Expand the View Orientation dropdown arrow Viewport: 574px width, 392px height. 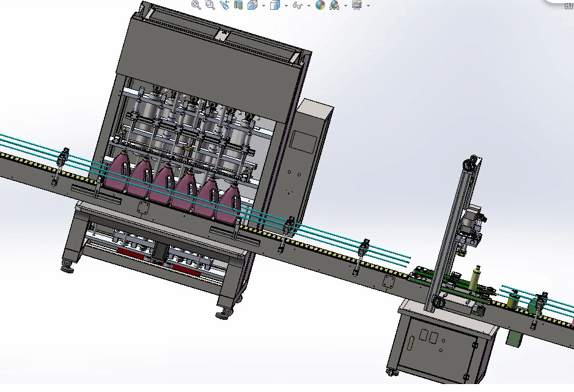click(x=263, y=6)
